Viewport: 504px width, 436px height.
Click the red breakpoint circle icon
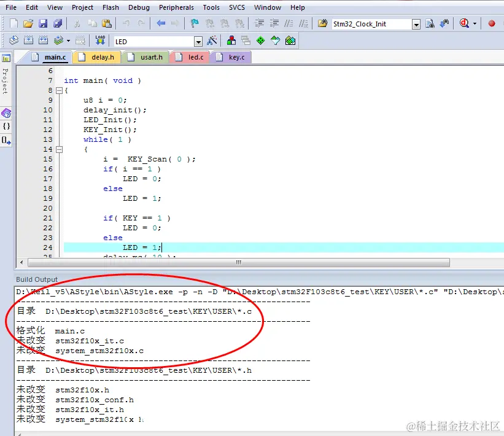pyautogui.click(x=492, y=23)
